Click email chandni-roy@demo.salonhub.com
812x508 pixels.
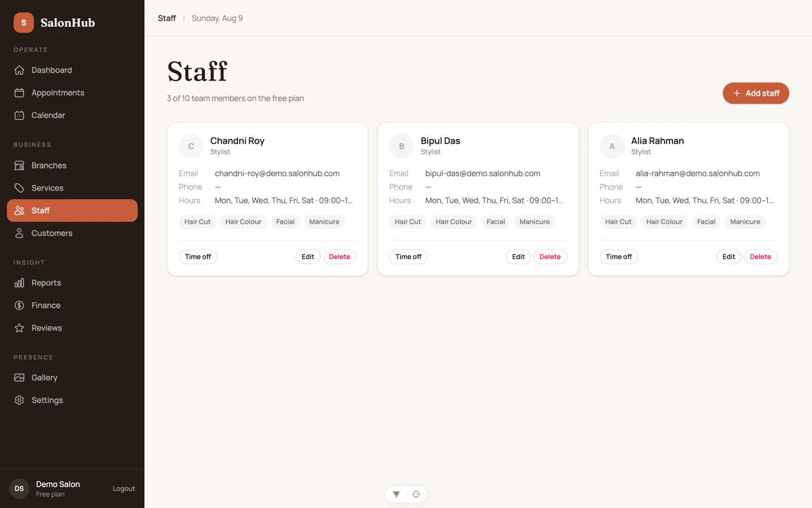[x=277, y=174]
